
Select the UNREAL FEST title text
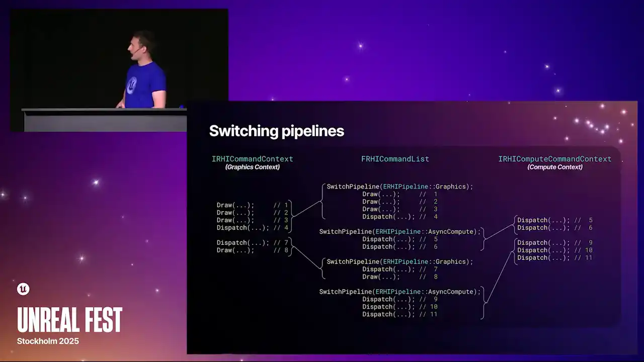[x=69, y=320]
